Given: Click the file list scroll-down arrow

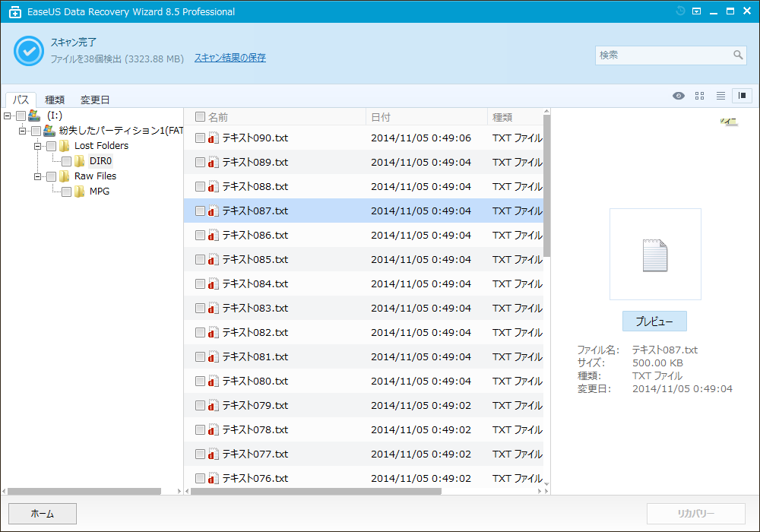Looking at the screenshot, I should 546,483.
